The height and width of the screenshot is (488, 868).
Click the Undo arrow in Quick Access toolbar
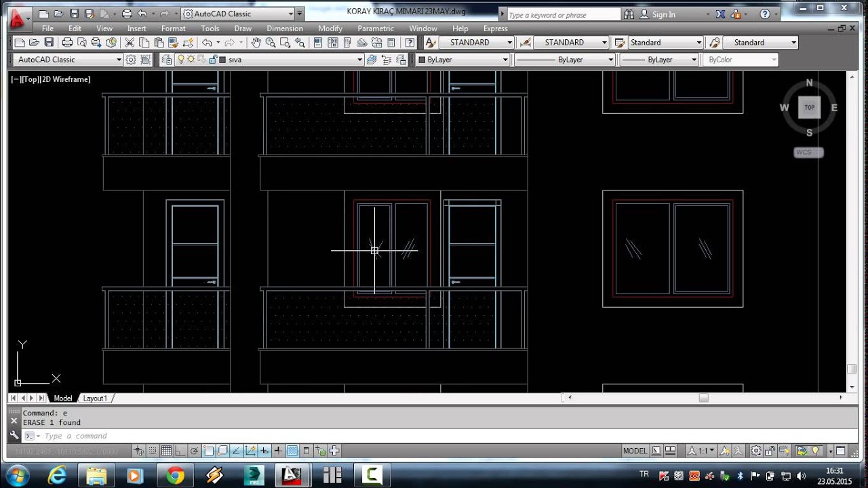[142, 14]
